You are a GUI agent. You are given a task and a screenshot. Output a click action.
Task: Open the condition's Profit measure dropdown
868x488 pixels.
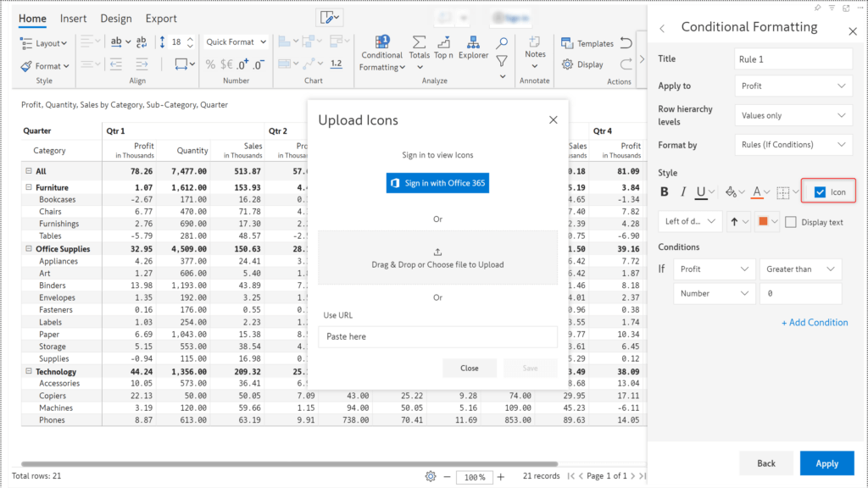point(714,269)
